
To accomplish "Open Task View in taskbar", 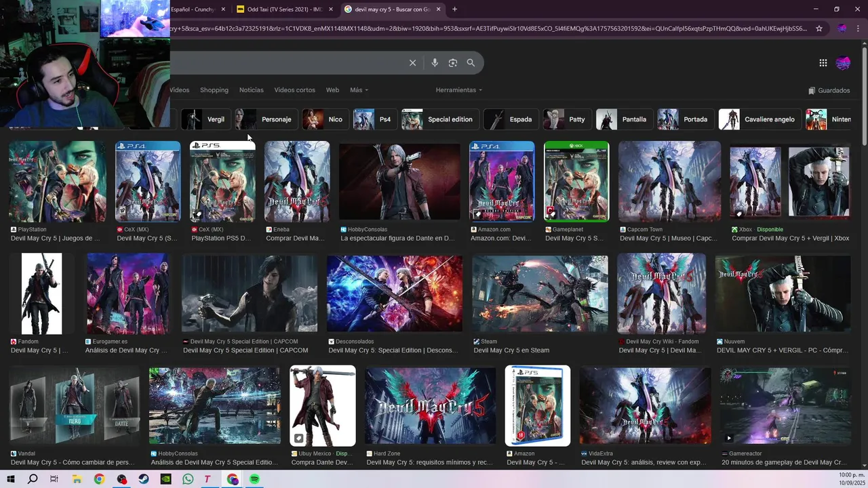I will [54, 479].
